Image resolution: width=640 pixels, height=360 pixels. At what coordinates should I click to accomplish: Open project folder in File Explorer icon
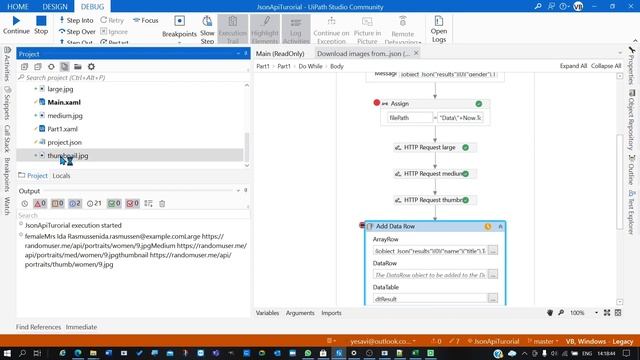coord(78,67)
